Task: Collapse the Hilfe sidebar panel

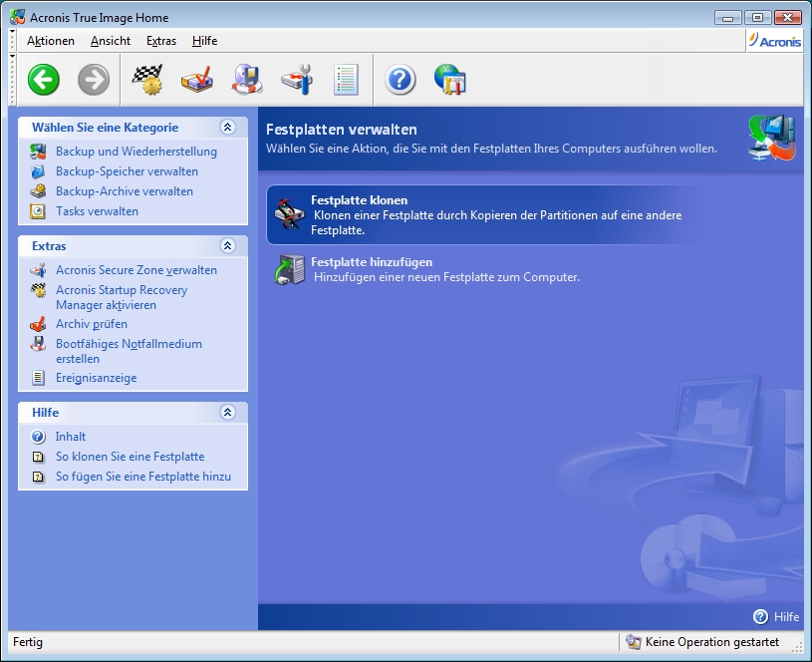Action: click(228, 412)
